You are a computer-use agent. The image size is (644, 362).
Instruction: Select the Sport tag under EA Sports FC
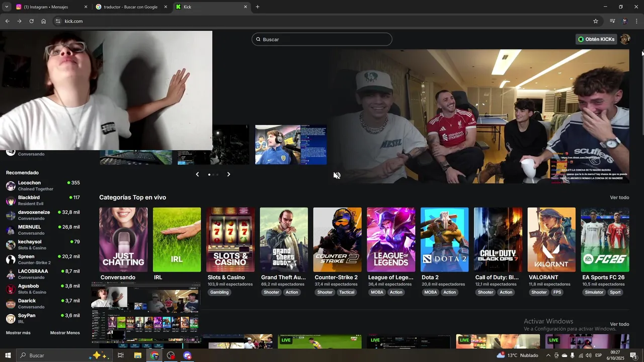tap(615, 292)
